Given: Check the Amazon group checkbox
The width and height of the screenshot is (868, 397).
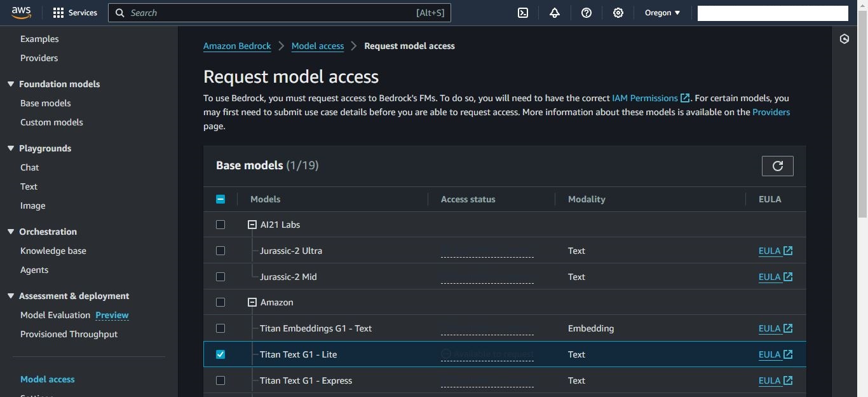Looking at the screenshot, I should (220, 302).
